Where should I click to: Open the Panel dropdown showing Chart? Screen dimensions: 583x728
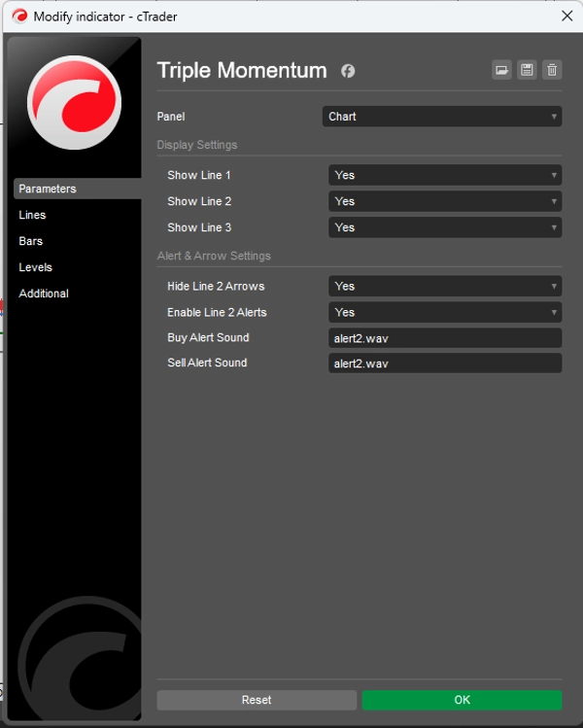[442, 117]
